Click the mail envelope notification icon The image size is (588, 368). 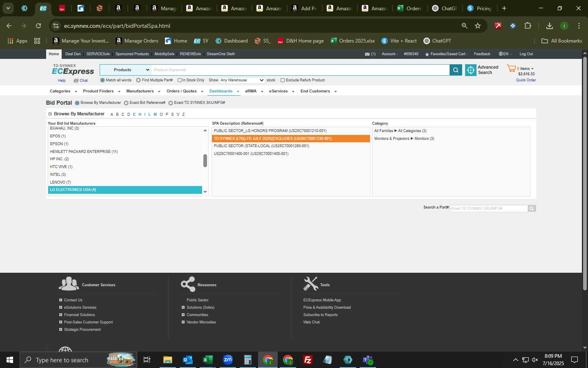pyautogui.click(x=367, y=54)
